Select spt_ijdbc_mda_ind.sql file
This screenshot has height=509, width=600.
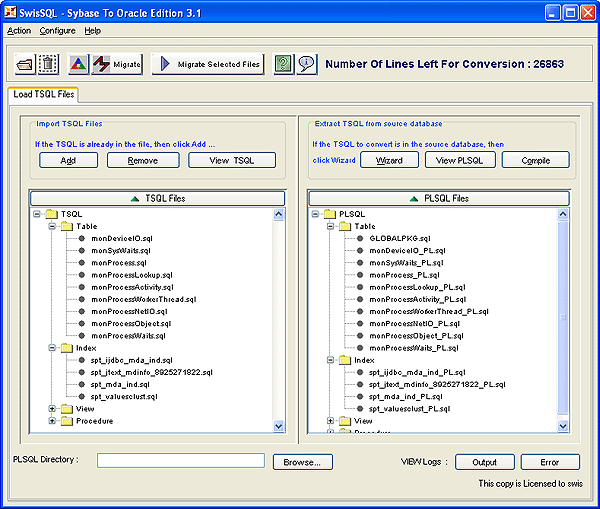[x=132, y=360]
